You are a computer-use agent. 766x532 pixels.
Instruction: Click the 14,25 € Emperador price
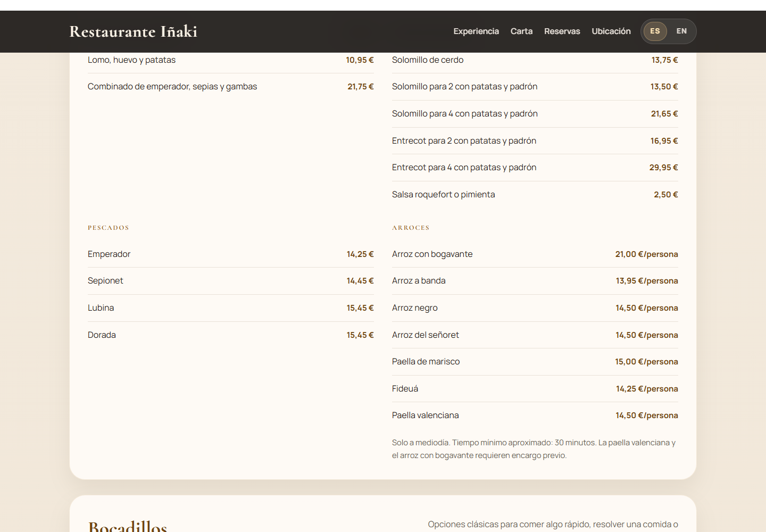360,254
